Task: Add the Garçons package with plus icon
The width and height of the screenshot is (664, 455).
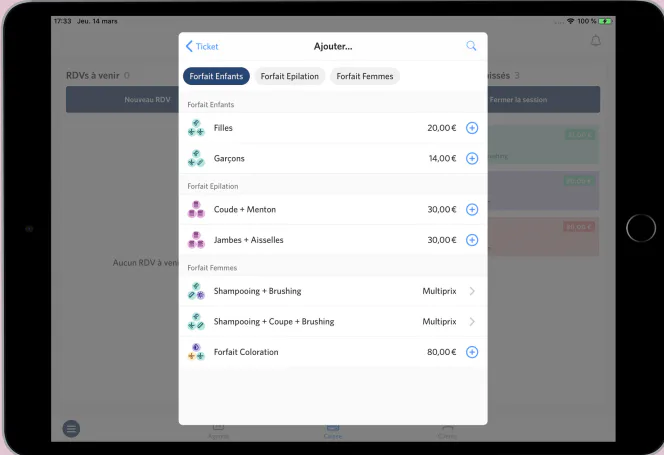Action: (472, 158)
